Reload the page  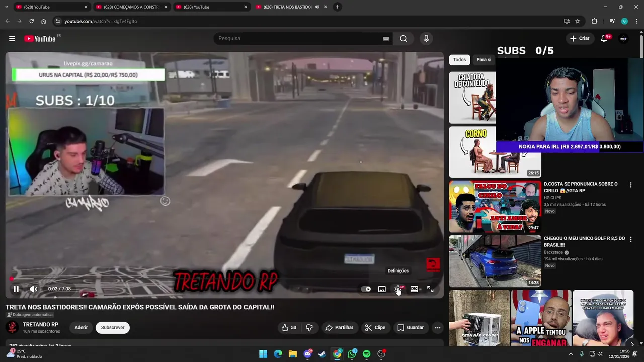pos(31,21)
